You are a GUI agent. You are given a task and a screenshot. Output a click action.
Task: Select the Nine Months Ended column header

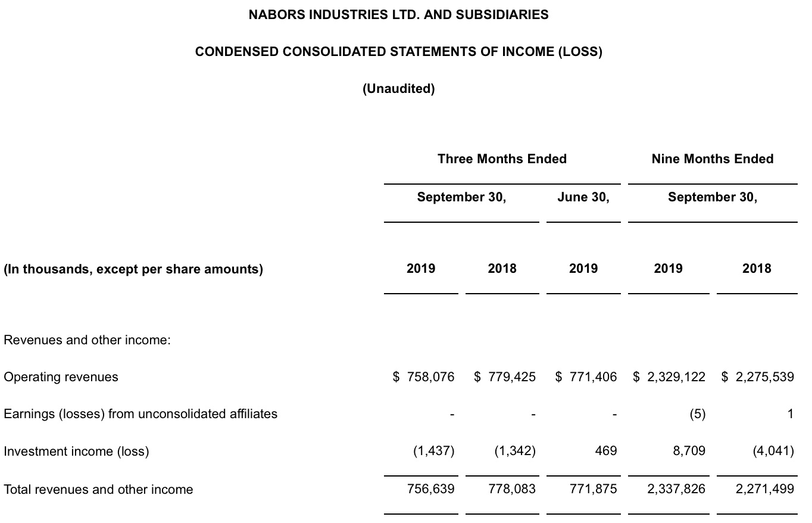click(x=713, y=159)
